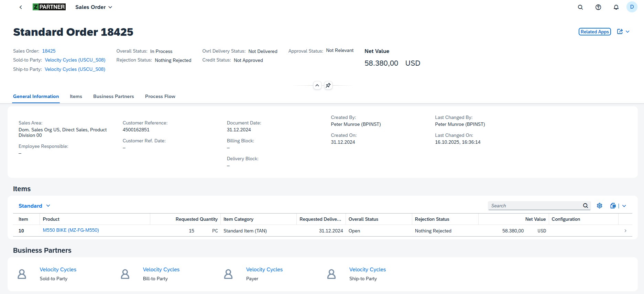Screen dimensions: 644x294
Task: Click the Related Apps button
Action: [x=594, y=32]
